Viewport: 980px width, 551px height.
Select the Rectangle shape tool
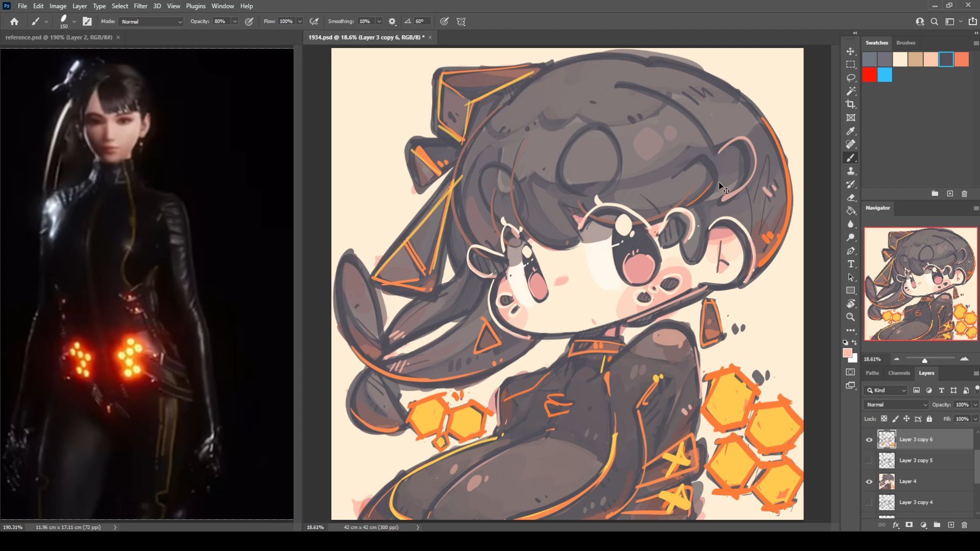850,291
